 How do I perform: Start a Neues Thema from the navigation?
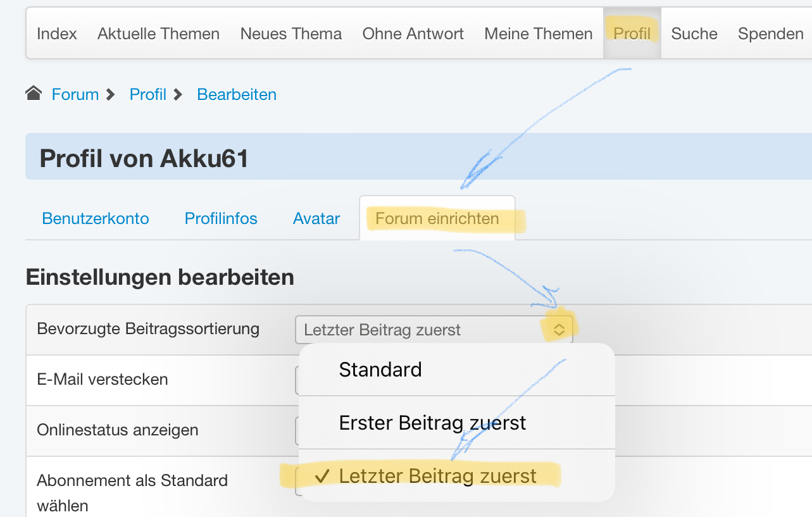tap(291, 34)
